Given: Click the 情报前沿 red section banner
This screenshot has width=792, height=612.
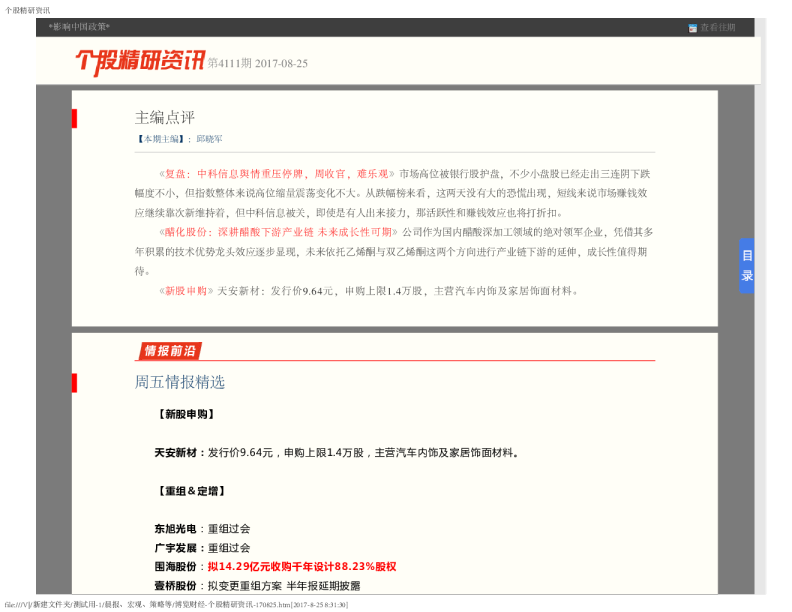Looking at the screenshot, I should pos(169,351).
